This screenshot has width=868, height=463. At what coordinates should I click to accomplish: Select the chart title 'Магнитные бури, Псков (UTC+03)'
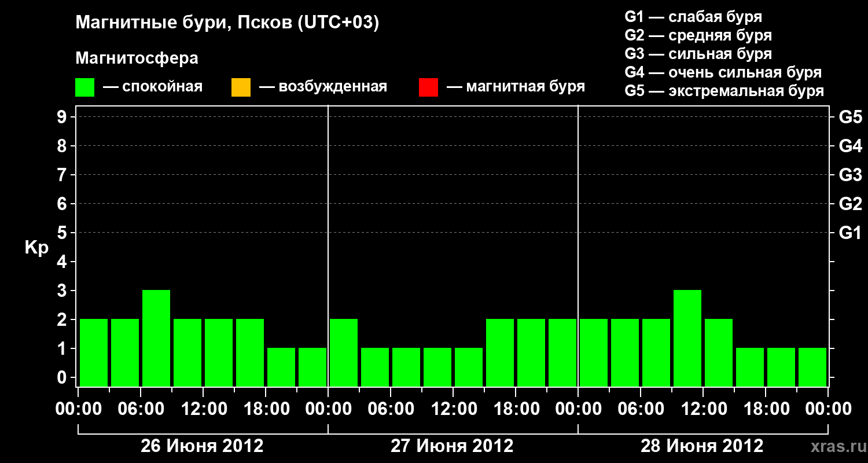(227, 23)
